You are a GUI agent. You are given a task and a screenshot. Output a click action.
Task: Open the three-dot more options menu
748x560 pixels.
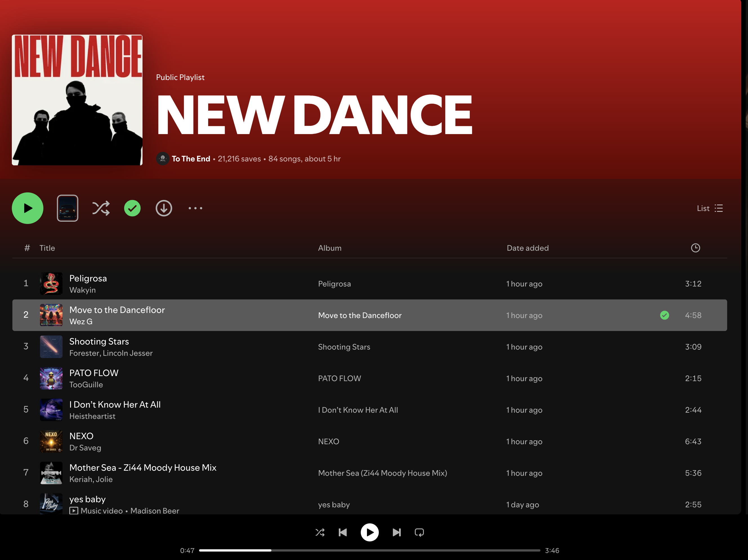click(x=195, y=208)
